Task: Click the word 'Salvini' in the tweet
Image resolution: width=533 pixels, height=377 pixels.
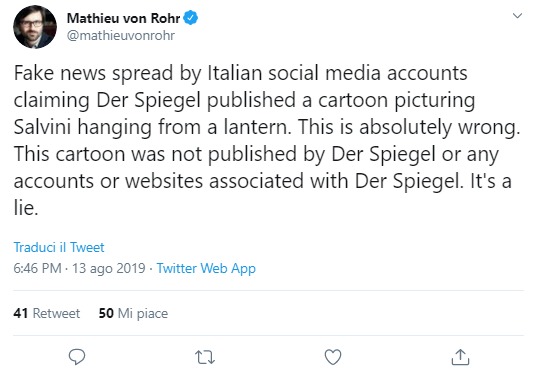Action: pyautogui.click(x=42, y=127)
